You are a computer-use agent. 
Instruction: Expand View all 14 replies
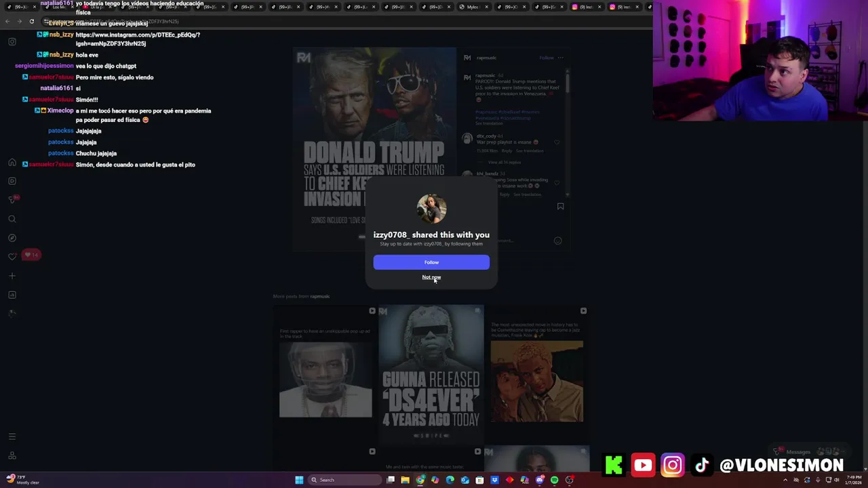pyautogui.click(x=505, y=163)
